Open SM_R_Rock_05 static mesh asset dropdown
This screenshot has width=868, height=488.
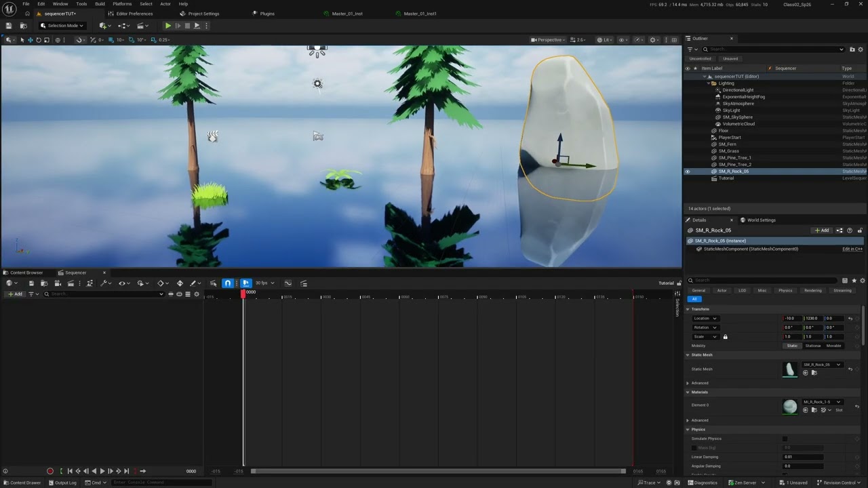(823, 365)
